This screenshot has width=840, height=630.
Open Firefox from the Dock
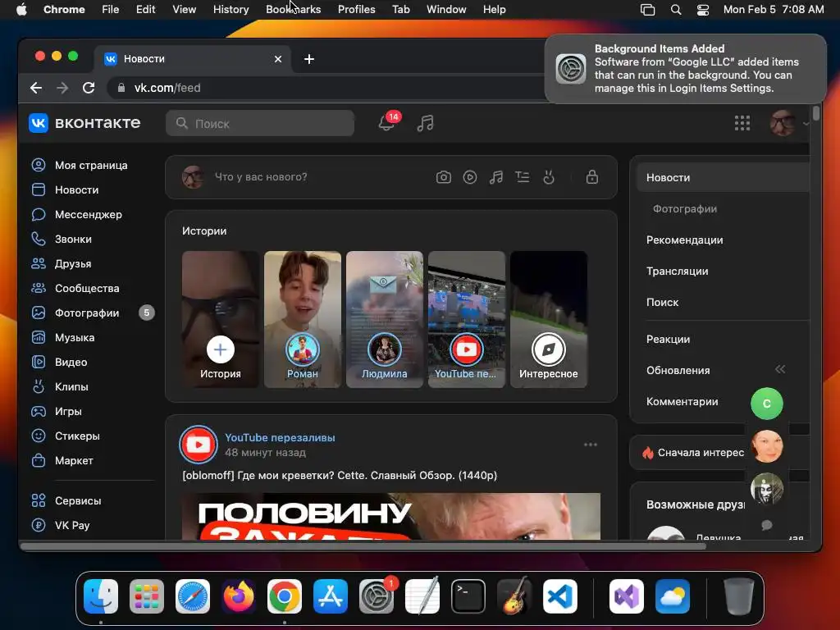point(239,596)
